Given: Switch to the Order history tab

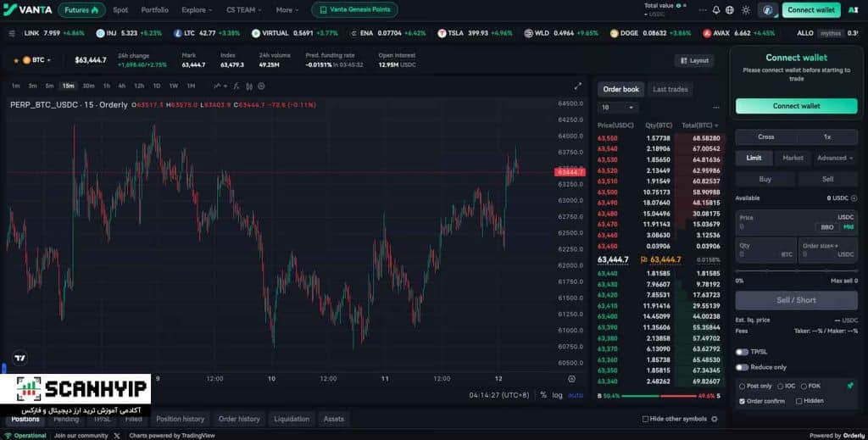Looking at the screenshot, I should click(239, 419).
